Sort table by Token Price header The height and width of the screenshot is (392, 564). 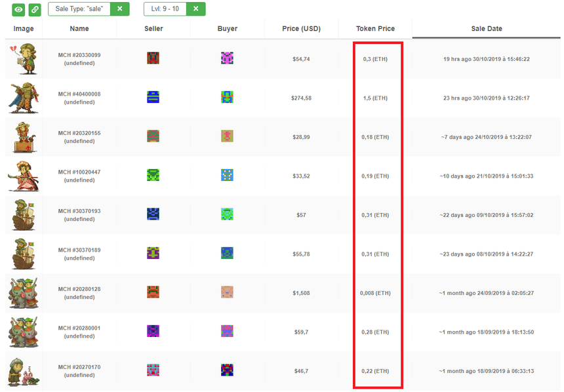tap(375, 29)
